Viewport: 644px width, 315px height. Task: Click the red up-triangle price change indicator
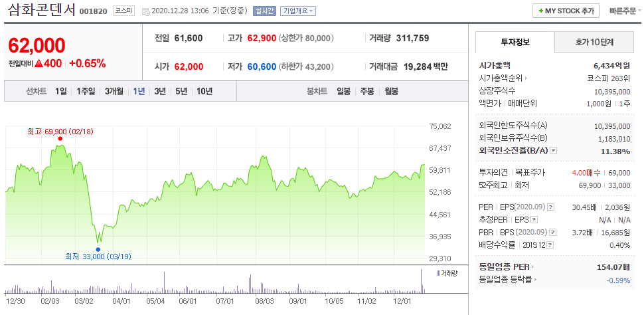[x=39, y=64]
